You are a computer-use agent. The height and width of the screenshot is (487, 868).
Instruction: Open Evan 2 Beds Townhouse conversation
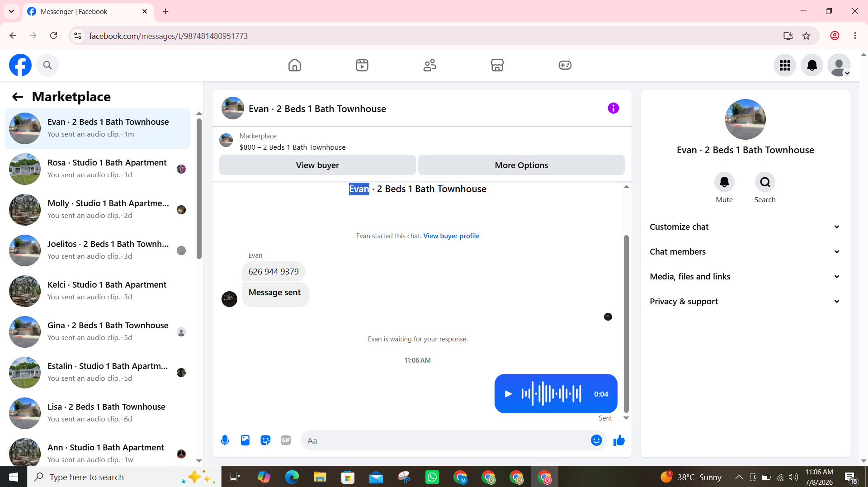coord(97,128)
